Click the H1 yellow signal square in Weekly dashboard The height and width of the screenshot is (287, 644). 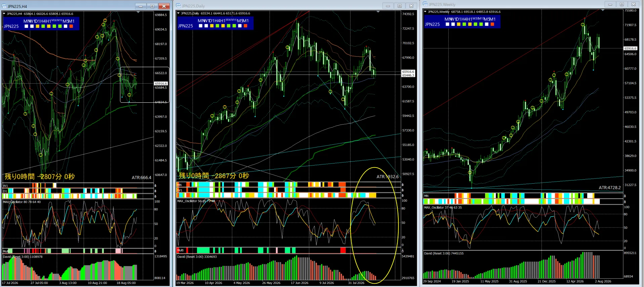(470, 24)
